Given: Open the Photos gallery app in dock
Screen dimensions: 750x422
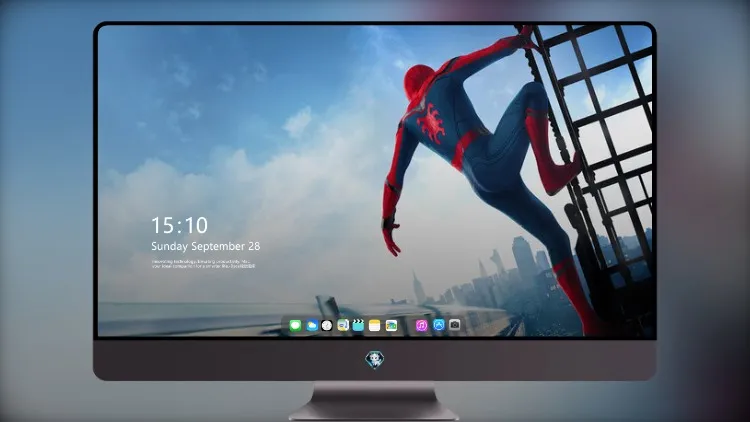Looking at the screenshot, I should [391, 326].
